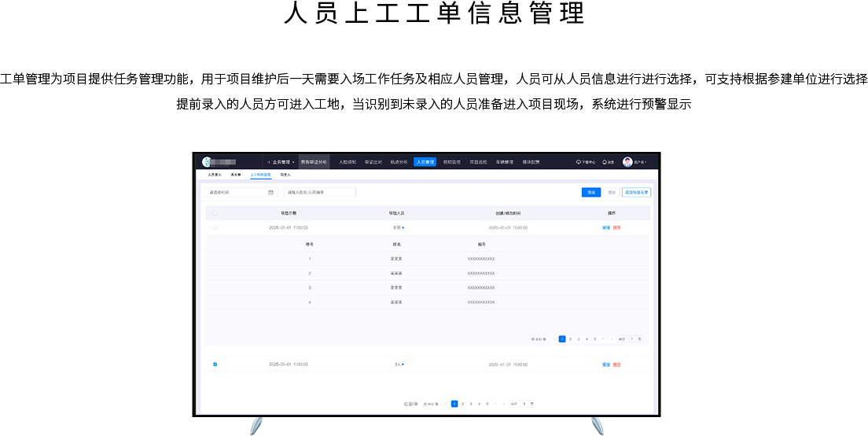Image resolution: width=868 pixels, height=436 pixels.
Task: Click the calendar icon in date field
Action: [270, 192]
